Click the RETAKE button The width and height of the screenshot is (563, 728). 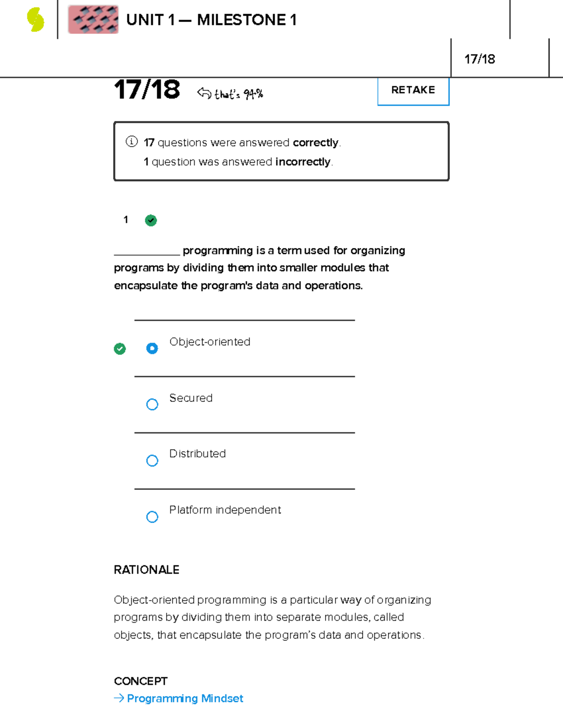point(413,90)
